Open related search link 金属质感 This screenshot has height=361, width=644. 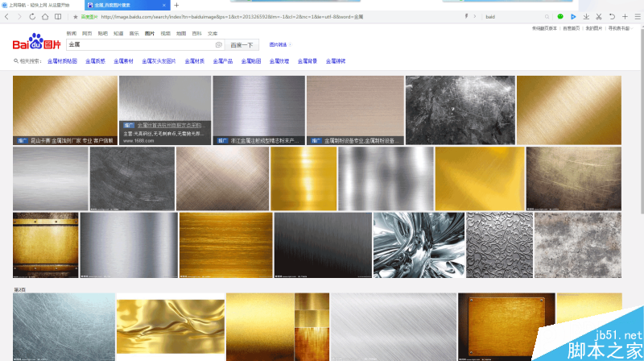95,61
